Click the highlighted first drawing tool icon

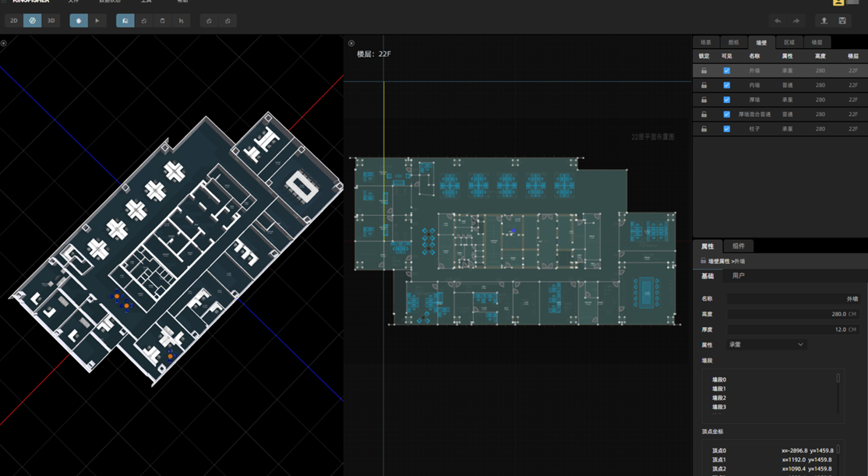pos(125,20)
